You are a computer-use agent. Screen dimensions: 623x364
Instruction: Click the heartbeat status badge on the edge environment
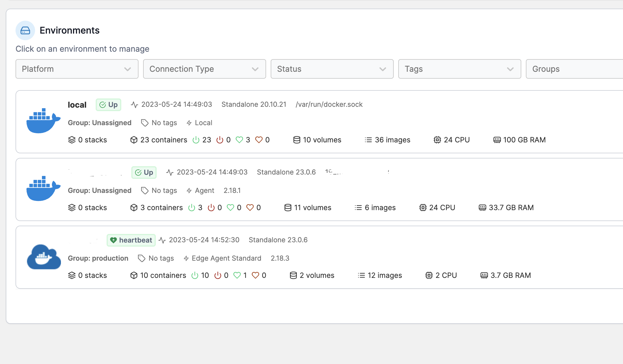[131, 240]
